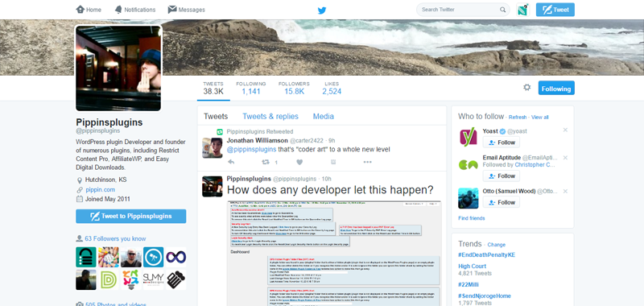Open Otto (Samuel Wood) avatar

469,198
